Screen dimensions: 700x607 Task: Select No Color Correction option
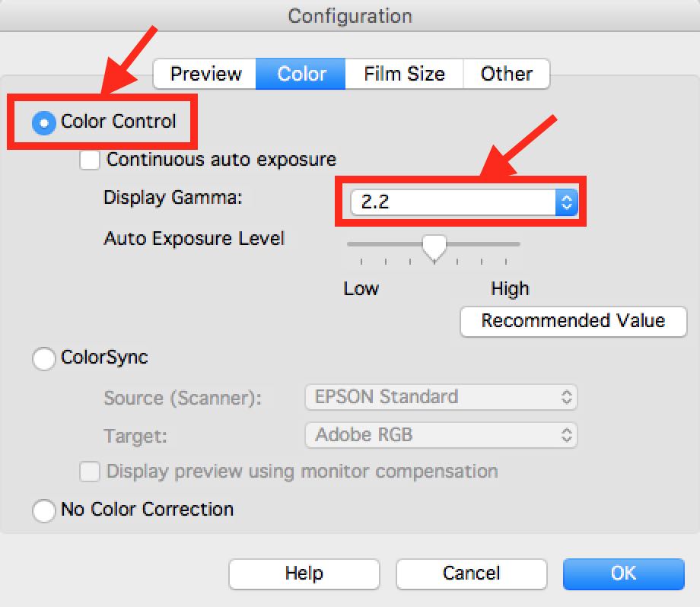44,510
